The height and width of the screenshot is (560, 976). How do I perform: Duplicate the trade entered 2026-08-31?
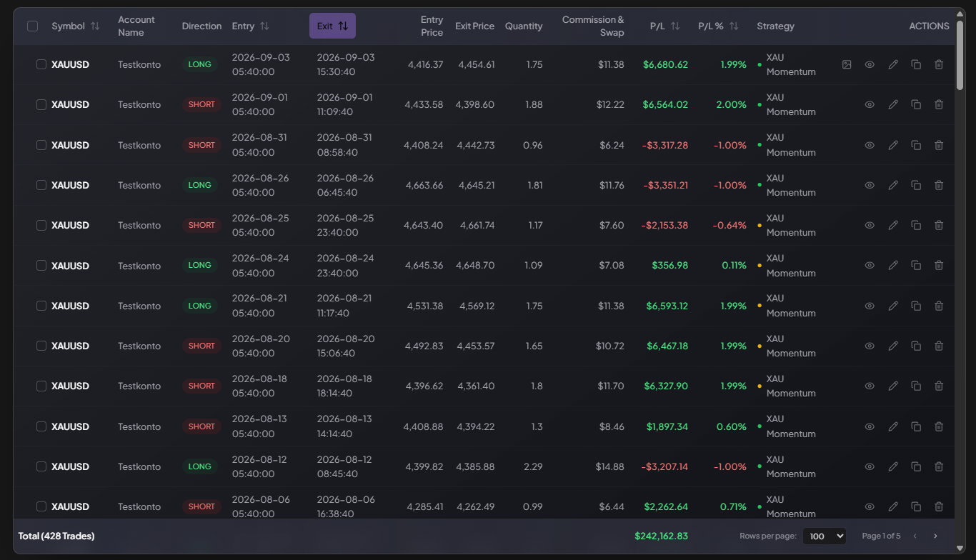916,145
